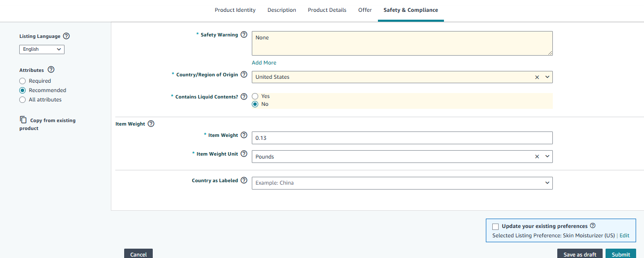Open Attributes help tooltip icon
This screenshot has width=644, height=258.
(x=51, y=70)
